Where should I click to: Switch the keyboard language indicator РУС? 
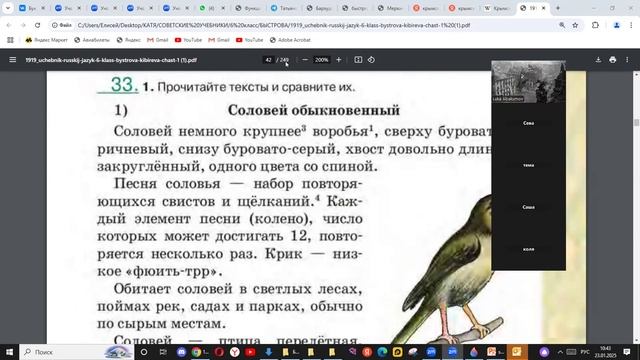[x=585, y=352]
